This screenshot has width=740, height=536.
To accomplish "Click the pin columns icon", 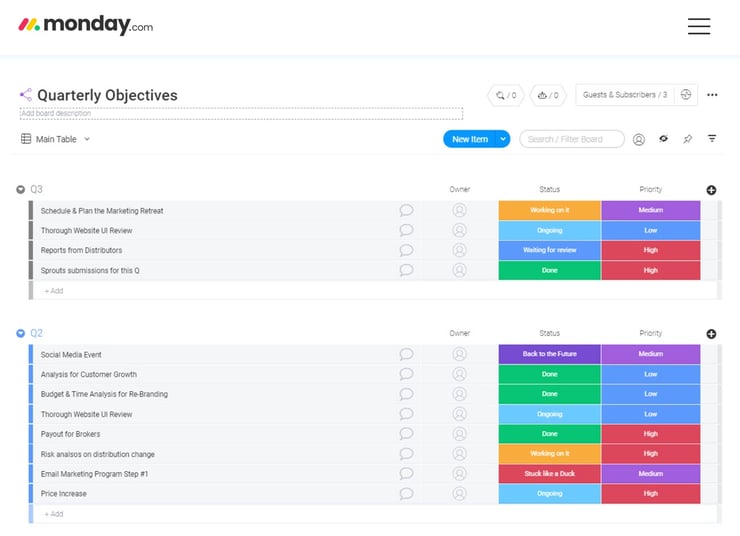I will (x=688, y=139).
